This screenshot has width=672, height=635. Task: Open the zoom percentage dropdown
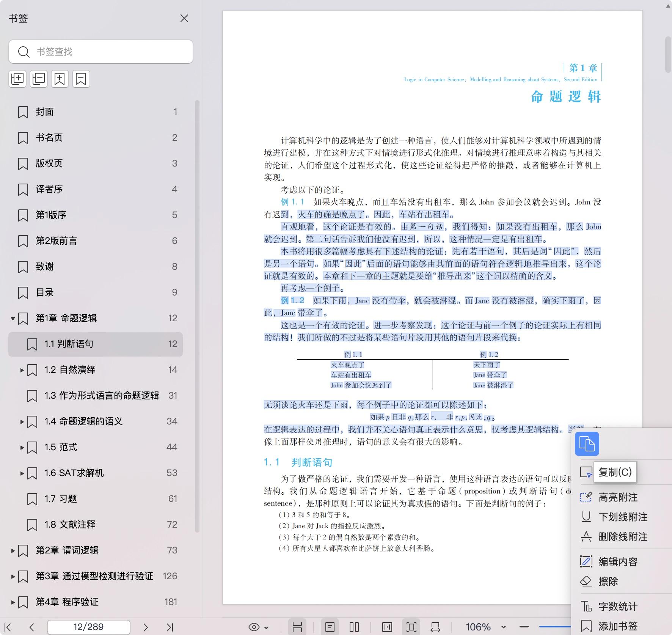503,627
